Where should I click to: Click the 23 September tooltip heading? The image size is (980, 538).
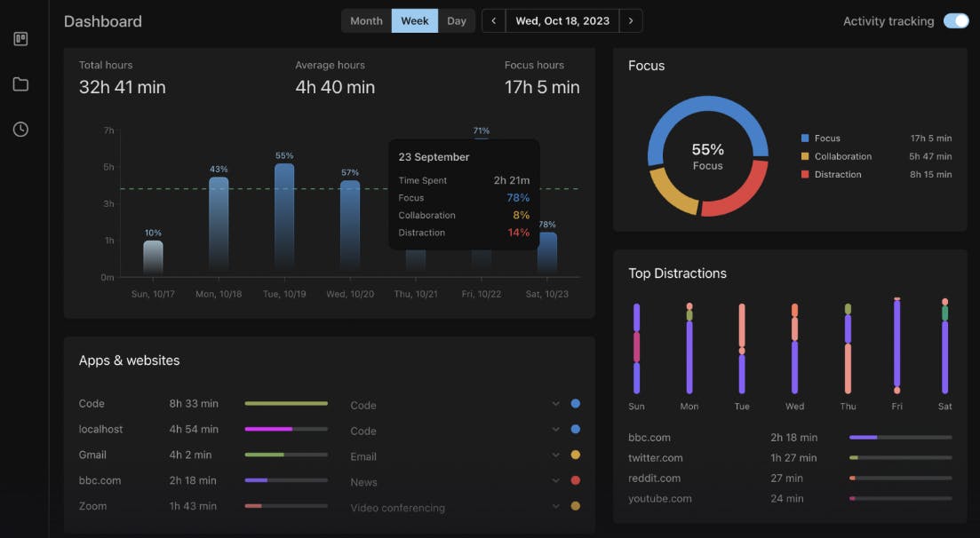point(434,157)
